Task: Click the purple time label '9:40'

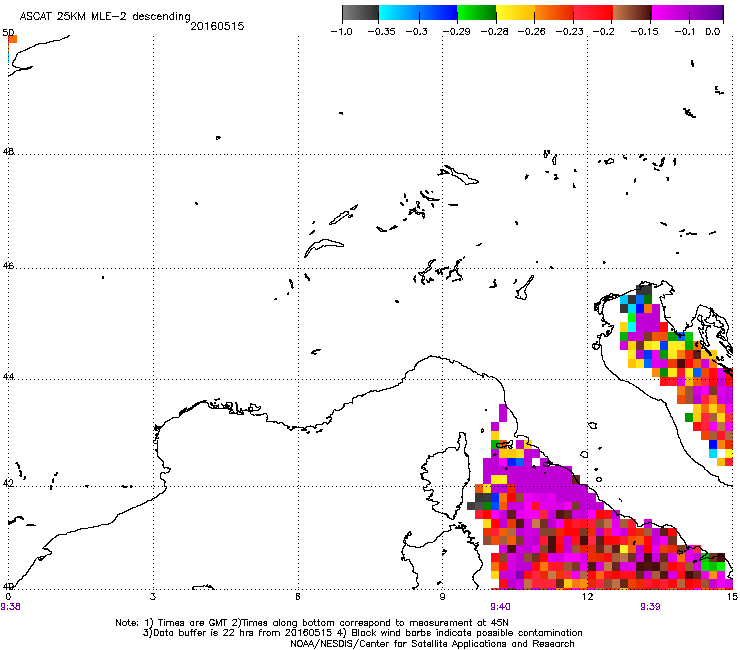Action: [x=500, y=607]
